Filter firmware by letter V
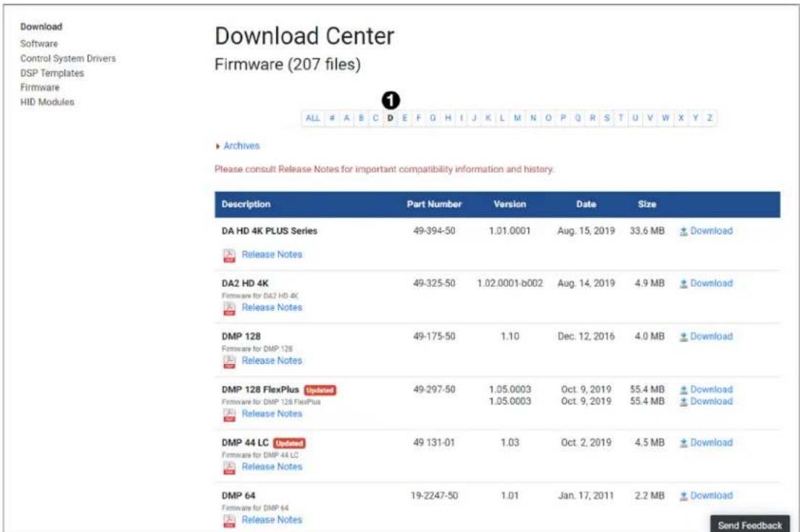 (650, 118)
